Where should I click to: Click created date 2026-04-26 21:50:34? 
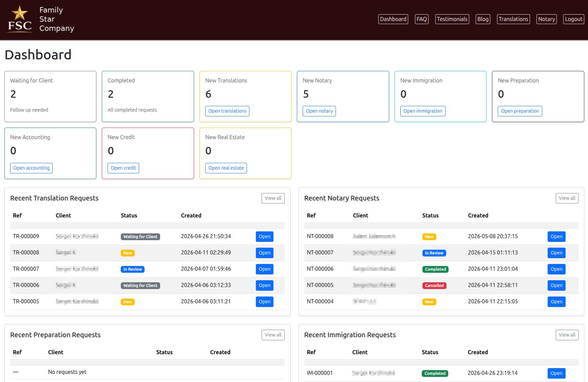coord(206,236)
